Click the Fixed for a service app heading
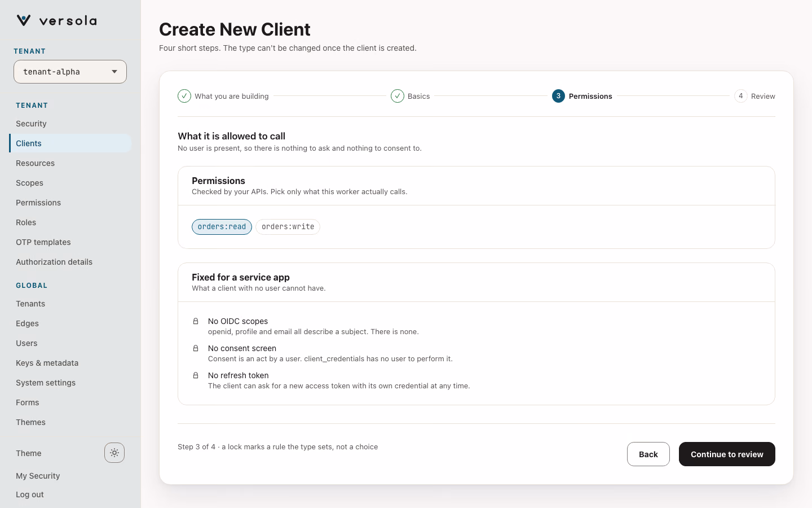The image size is (812, 508). click(241, 277)
